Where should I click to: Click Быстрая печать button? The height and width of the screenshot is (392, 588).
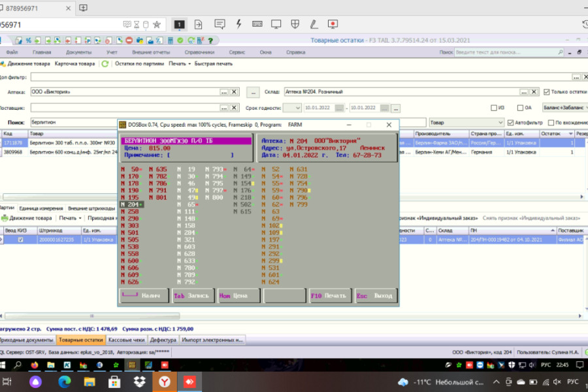pyautogui.click(x=214, y=64)
